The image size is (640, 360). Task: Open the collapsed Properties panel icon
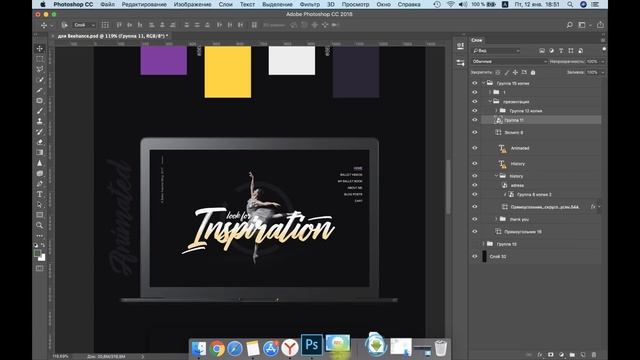pos(460,63)
